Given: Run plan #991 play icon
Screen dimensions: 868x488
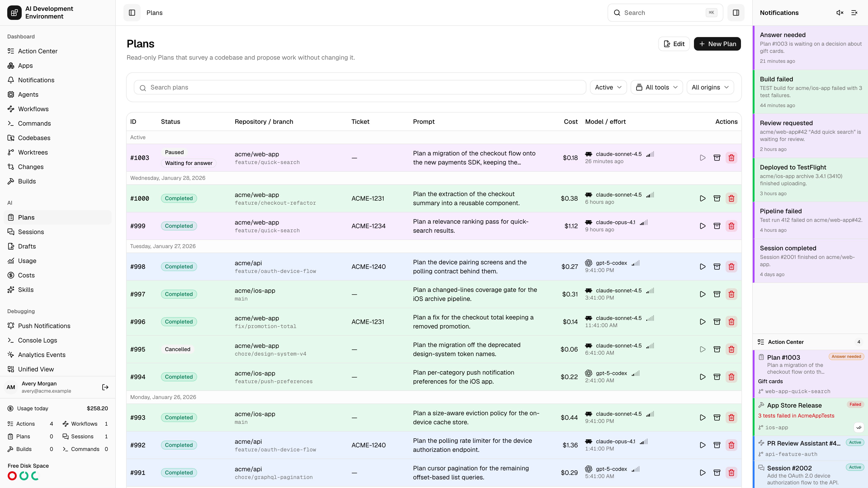Looking at the screenshot, I should pyautogui.click(x=702, y=473).
